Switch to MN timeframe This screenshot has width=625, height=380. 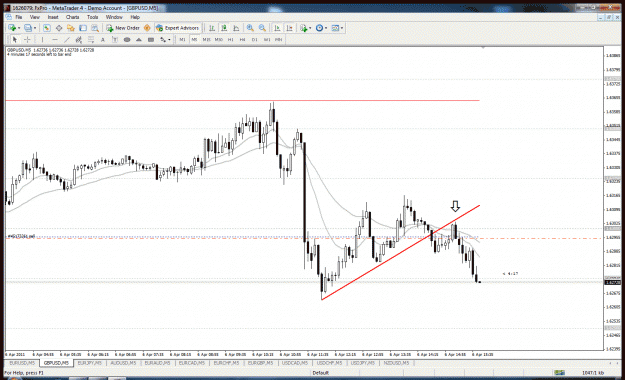[x=279, y=39]
